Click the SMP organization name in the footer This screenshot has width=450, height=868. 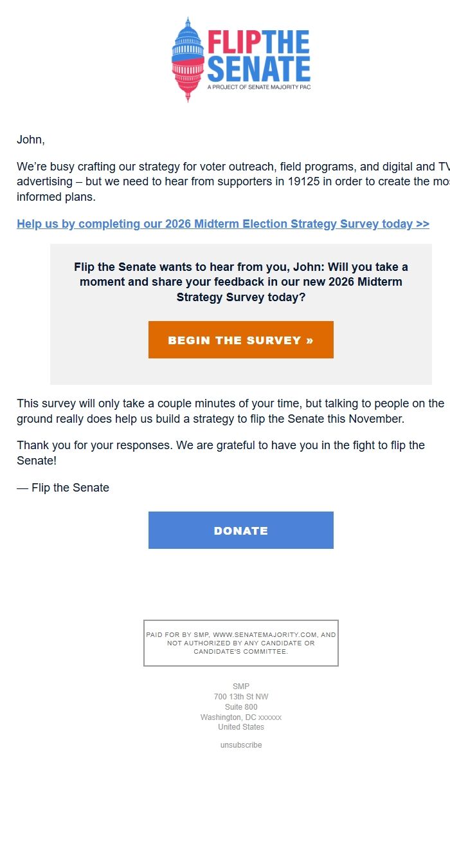(x=240, y=686)
